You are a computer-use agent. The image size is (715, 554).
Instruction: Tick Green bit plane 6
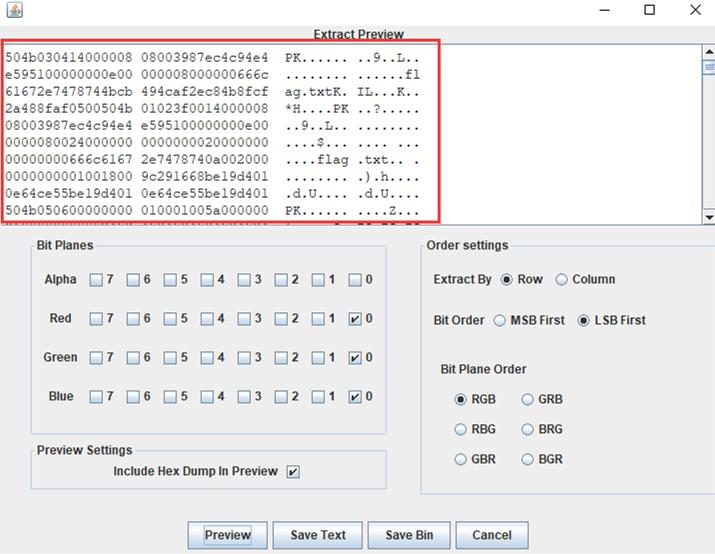pyautogui.click(x=133, y=357)
